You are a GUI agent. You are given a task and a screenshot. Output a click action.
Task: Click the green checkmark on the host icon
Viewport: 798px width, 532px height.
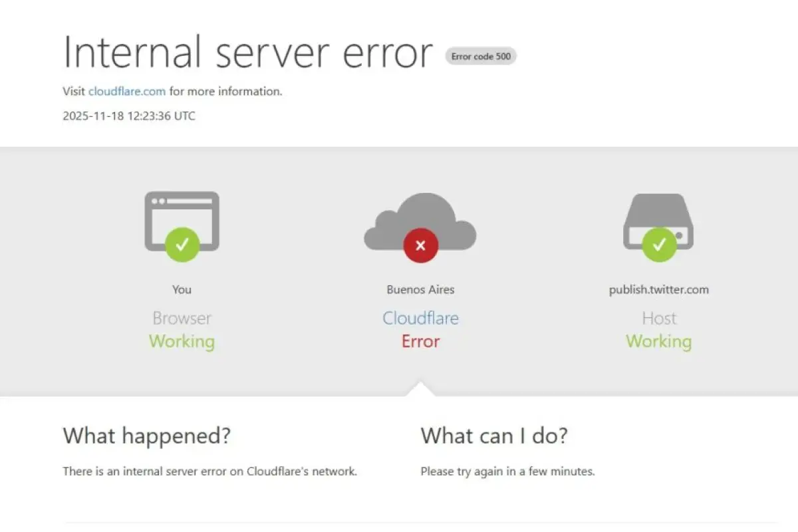658,245
